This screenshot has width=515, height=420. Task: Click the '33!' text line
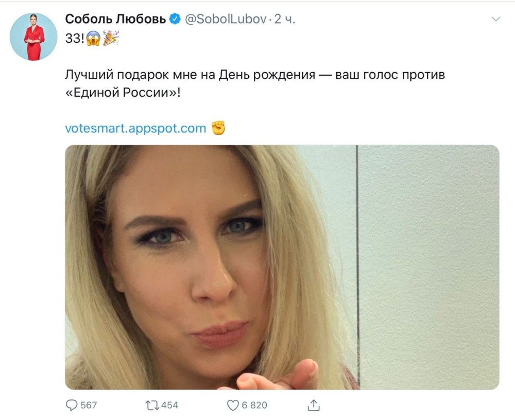coord(75,39)
